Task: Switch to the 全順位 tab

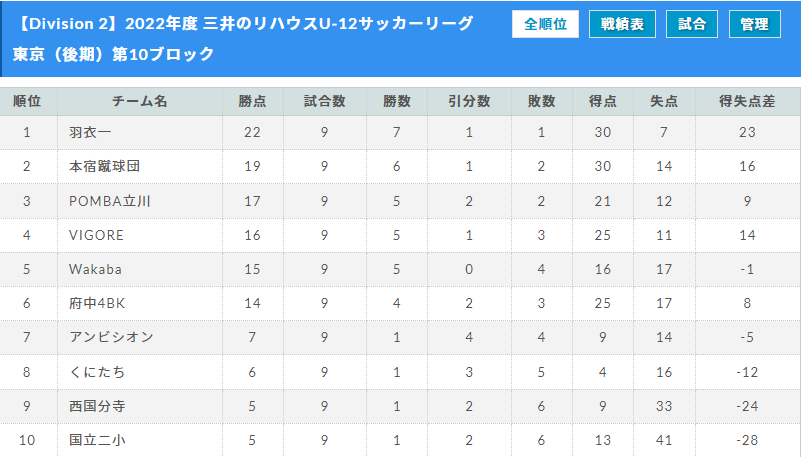Action: [545, 24]
